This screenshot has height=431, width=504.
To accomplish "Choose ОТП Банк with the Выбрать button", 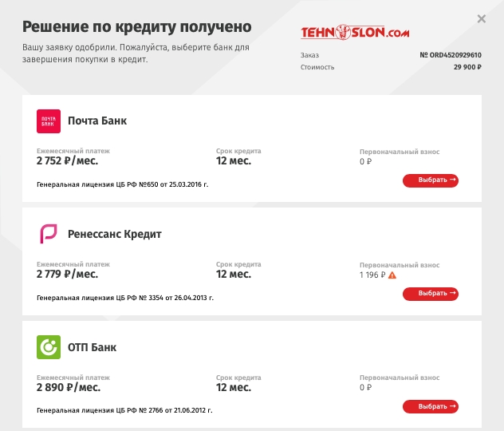I will (x=431, y=406).
